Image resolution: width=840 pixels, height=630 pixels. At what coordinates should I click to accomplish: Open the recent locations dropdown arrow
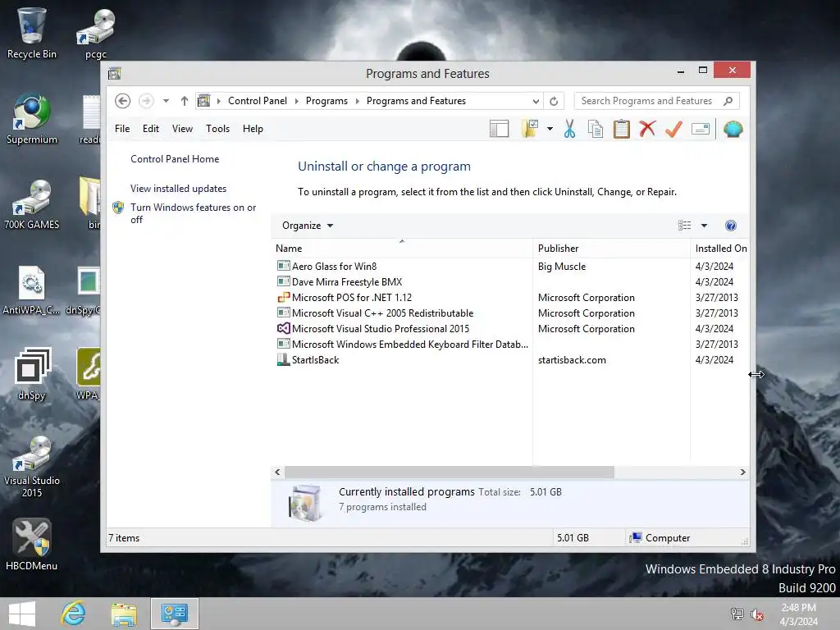pos(166,101)
